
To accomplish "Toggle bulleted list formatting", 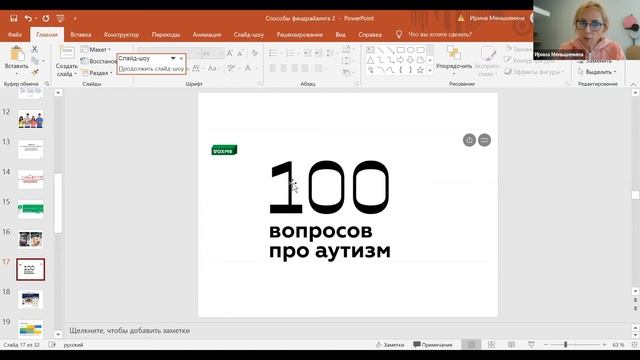I will [273, 53].
